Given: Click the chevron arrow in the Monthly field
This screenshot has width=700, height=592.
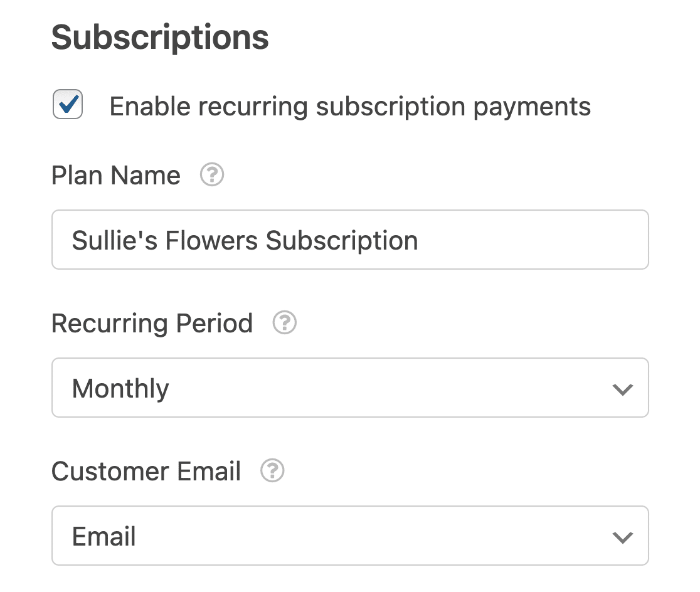Looking at the screenshot, I should pyautogui.click(x=623, y=389).
